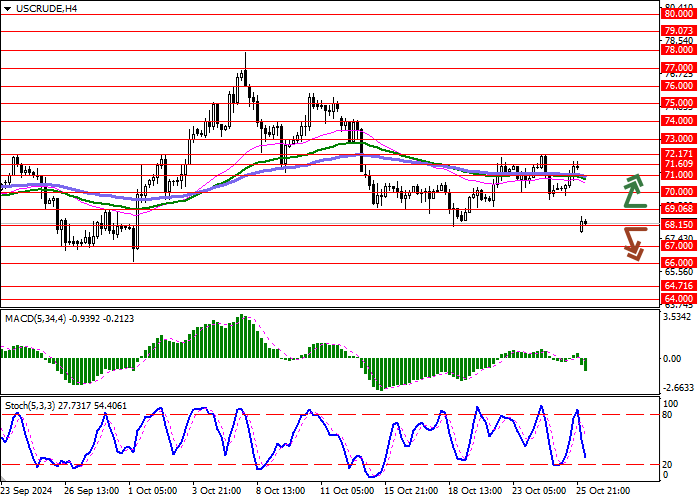Click the 77.000 price level label

pyautogui.click(x=679, y=68)
